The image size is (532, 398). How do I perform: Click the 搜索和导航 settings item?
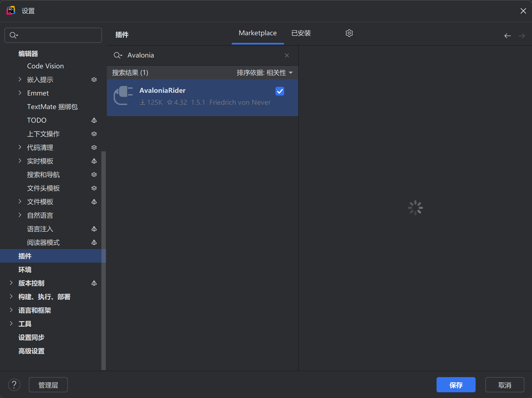44,174
